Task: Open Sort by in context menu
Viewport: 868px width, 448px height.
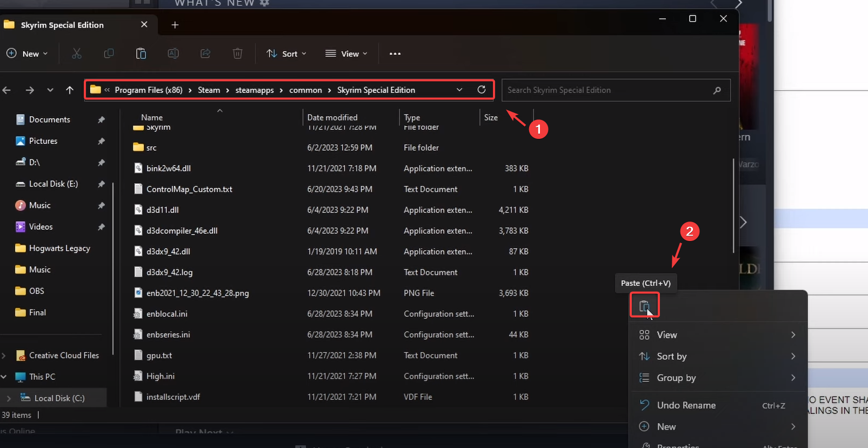Action: click(672, 356)
